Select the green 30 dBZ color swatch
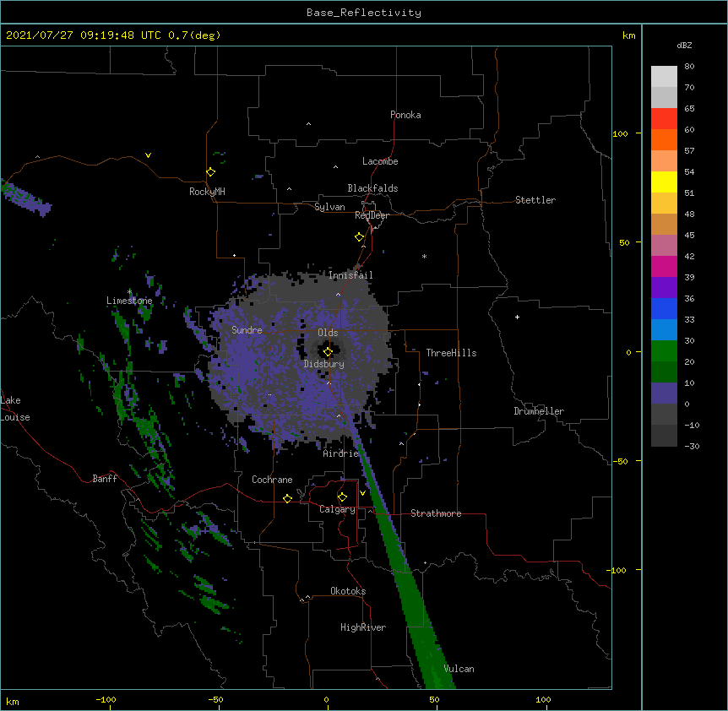The height and width of the screenshot is (711, 728). coord(664,351)
